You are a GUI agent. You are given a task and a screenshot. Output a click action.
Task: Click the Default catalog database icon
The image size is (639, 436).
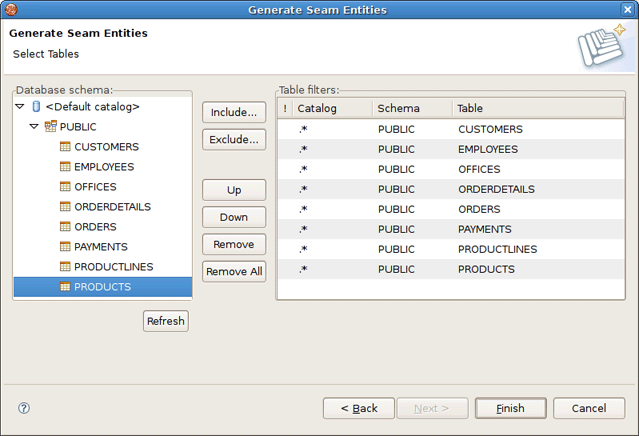37,107
